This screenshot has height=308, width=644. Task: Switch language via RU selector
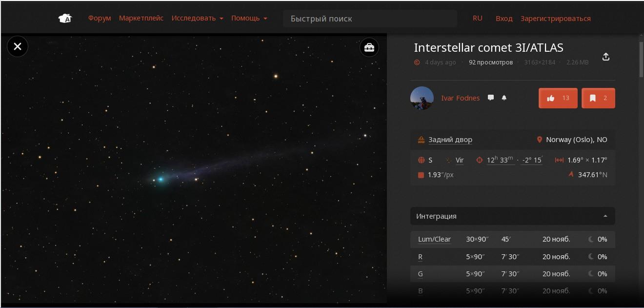point(478,18)
